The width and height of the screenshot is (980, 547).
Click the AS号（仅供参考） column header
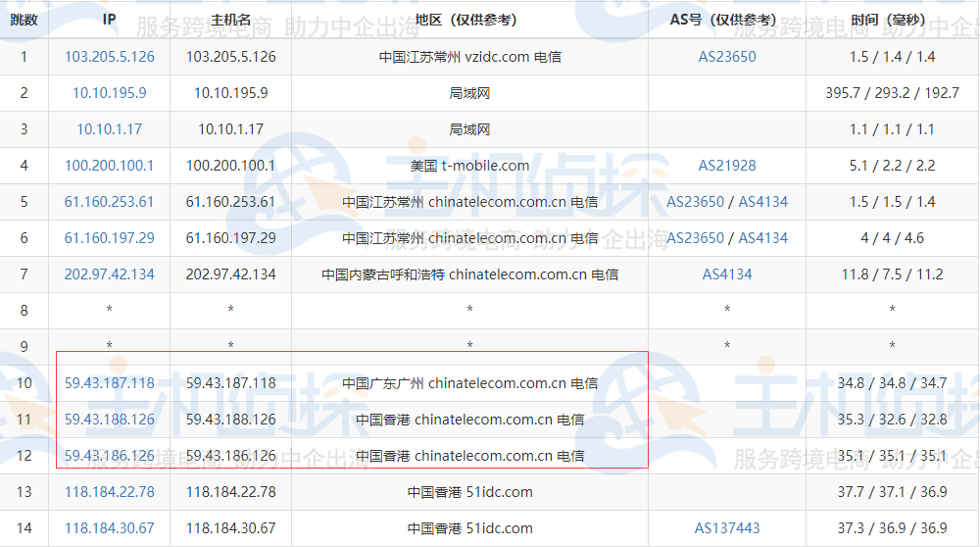[727, 20]
